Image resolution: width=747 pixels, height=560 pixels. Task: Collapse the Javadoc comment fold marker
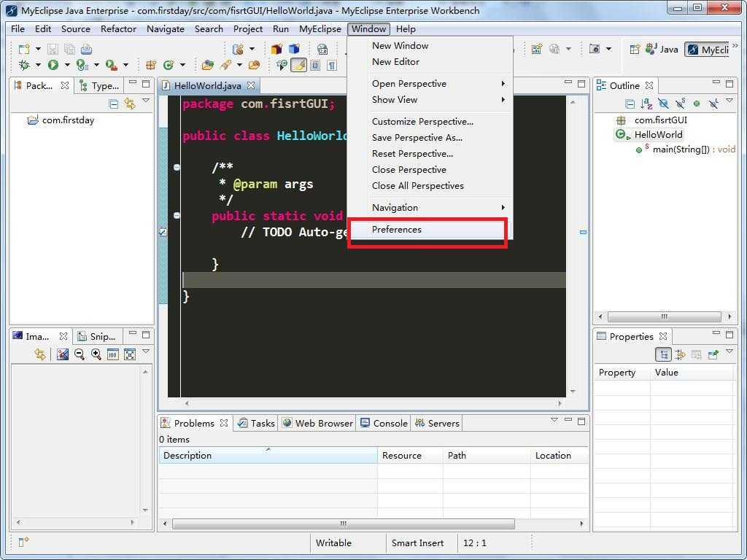(x=177, y=167)
